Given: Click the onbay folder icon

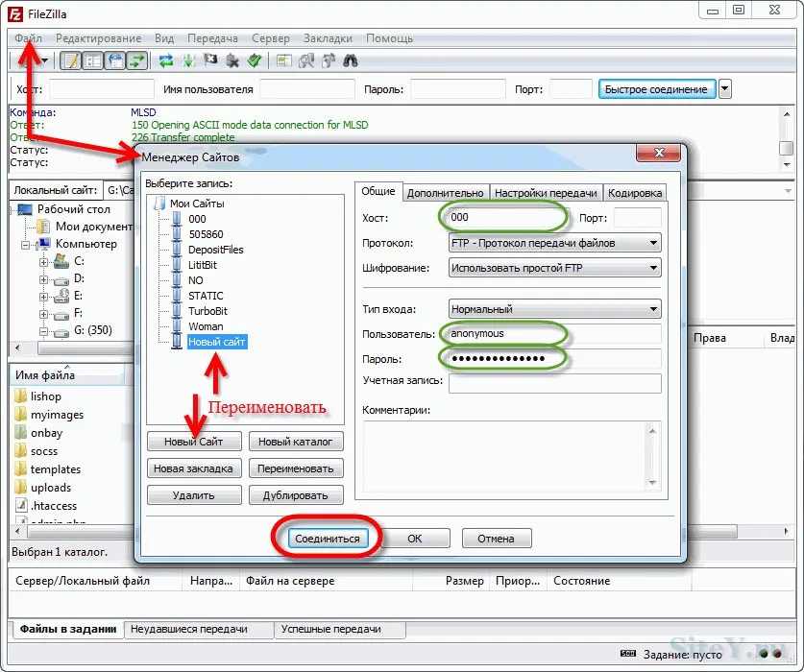Looking at the screenshot, I should click(21, 432).
